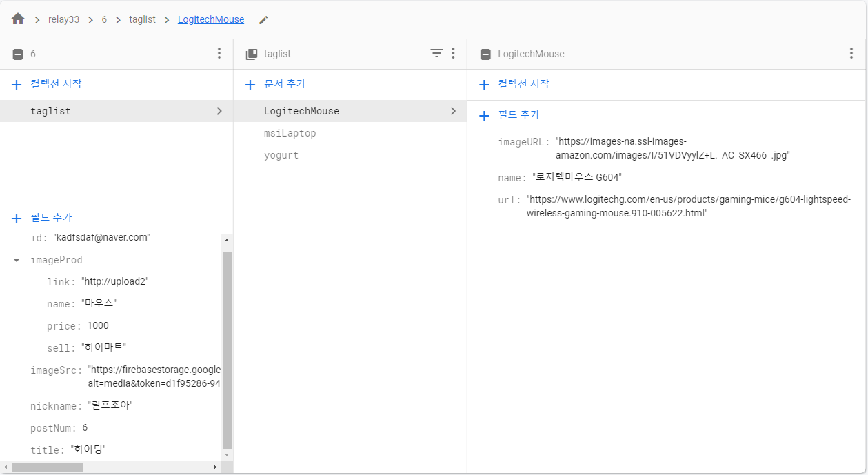Click 컬렉션 시작 in 6 panel
Viewport: 868px width, 475px height.
click(56, 84)
